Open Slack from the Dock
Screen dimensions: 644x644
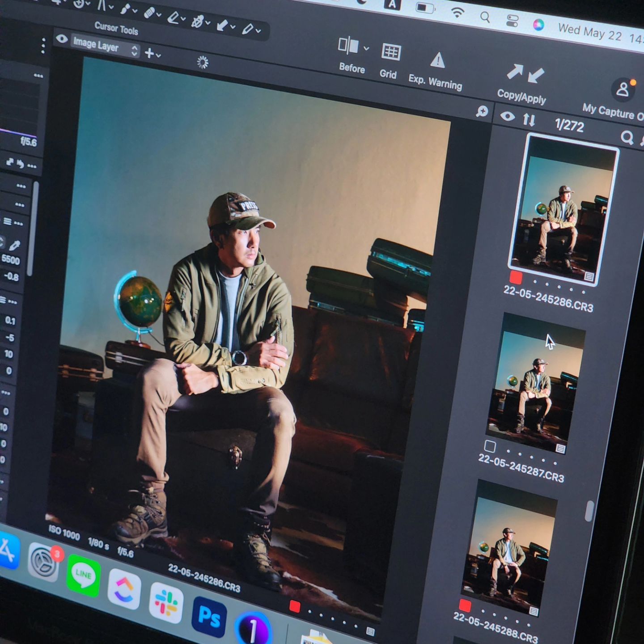(x=166, y=602)
